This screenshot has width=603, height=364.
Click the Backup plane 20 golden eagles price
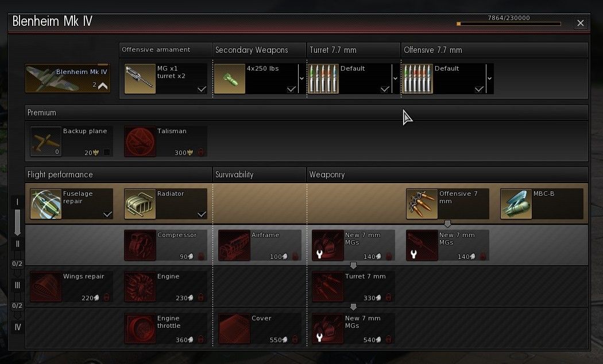[92, 153]
